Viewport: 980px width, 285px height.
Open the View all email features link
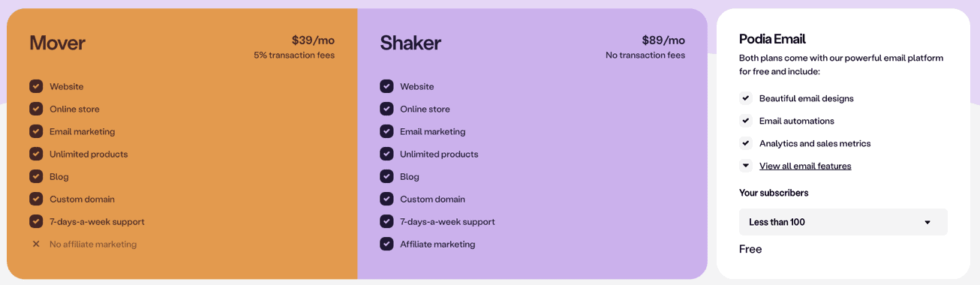tap(805, 166)
